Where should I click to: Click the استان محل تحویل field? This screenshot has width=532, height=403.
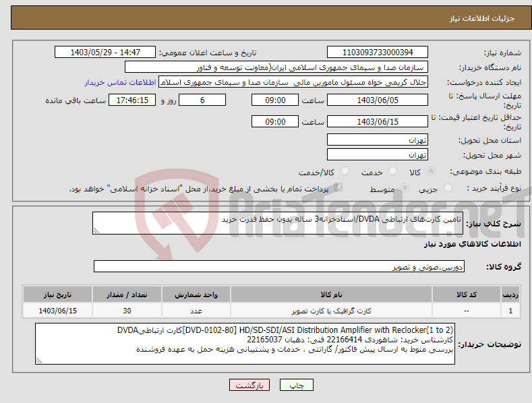(x=378, y=139)
